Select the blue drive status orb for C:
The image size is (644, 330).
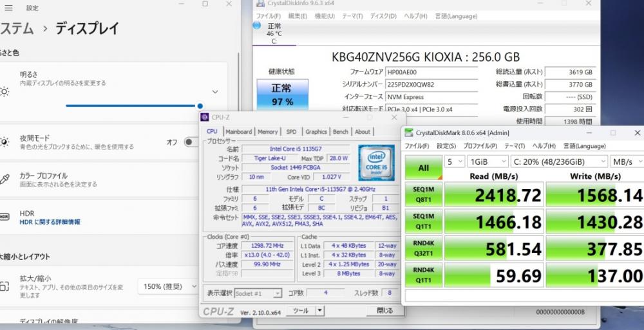pos(257,26)
